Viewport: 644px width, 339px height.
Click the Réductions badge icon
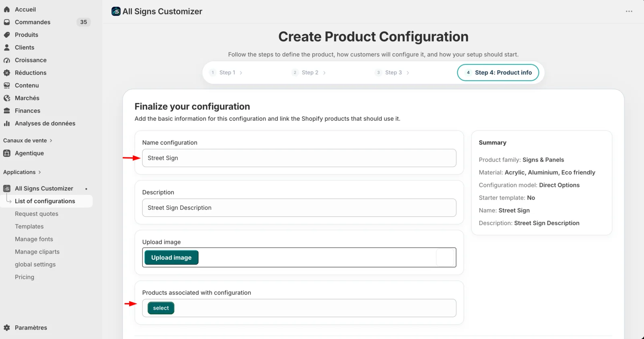coord(7,73)
